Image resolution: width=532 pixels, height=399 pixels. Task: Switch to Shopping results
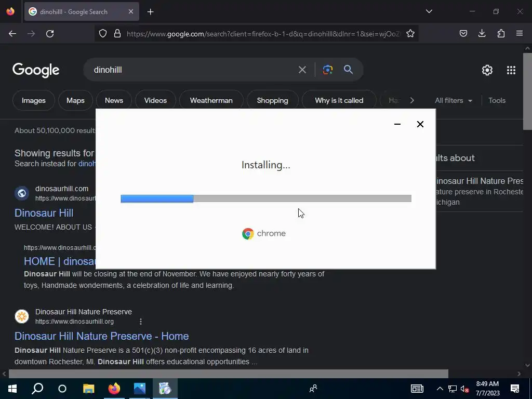coord(272,100)
